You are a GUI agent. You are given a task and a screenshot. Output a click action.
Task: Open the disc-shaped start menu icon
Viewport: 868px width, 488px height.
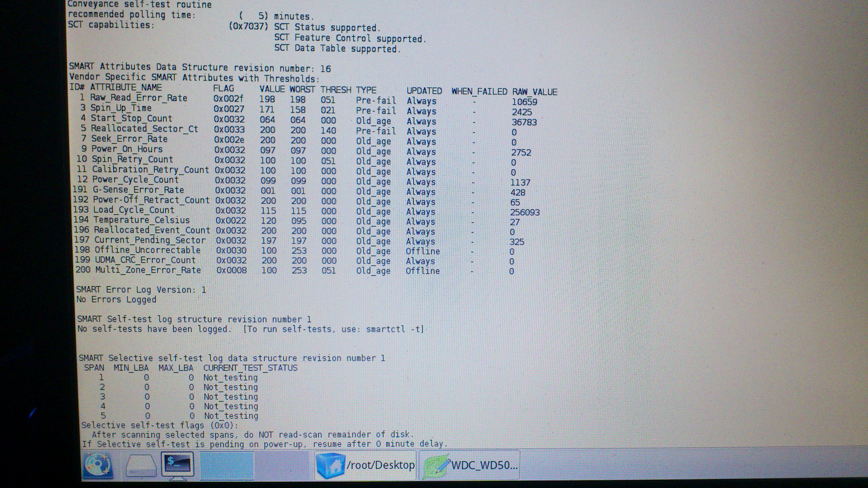coord(97,465)
